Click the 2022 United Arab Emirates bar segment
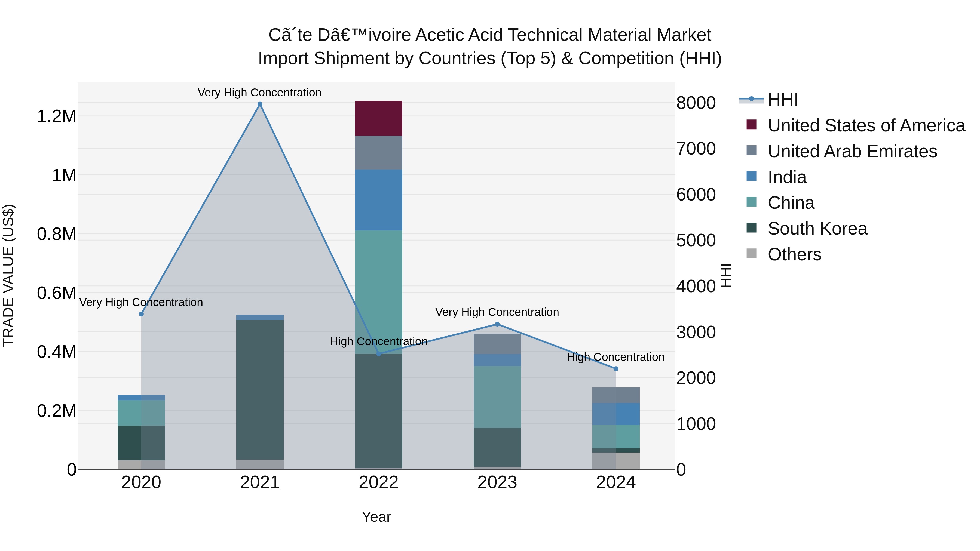This screenshot has height=551, width=980. tap(379, 152)
